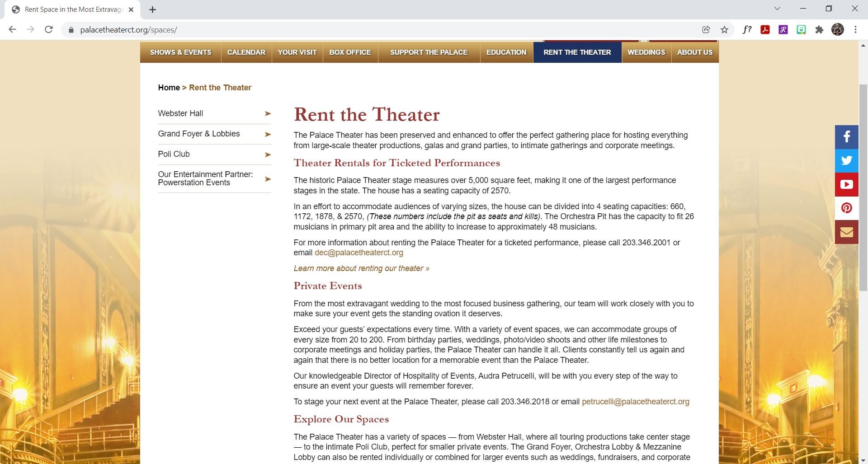
Task: Expand Poli Club sidebar arrow
Action: click(268, 155)
